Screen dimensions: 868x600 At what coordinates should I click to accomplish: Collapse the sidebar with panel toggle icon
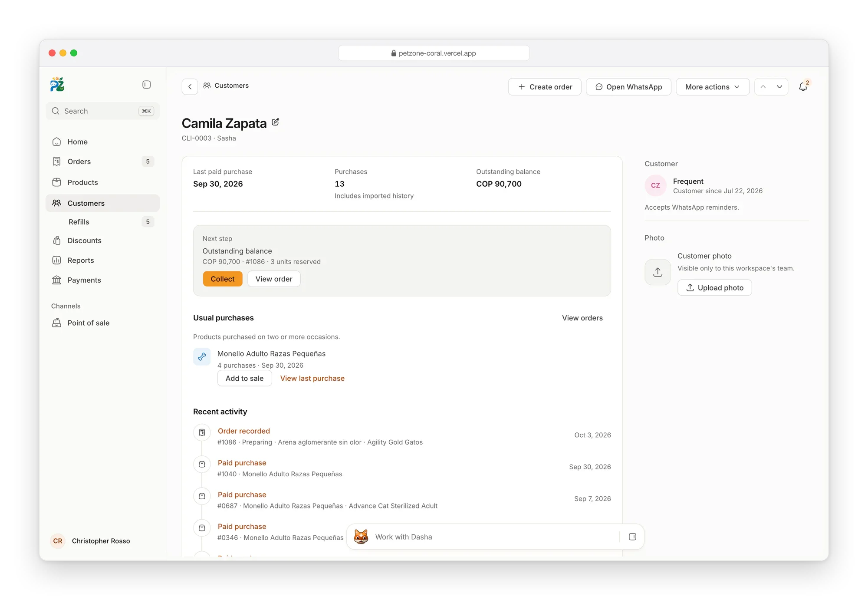pyautogui.click(x=147, y=85)
